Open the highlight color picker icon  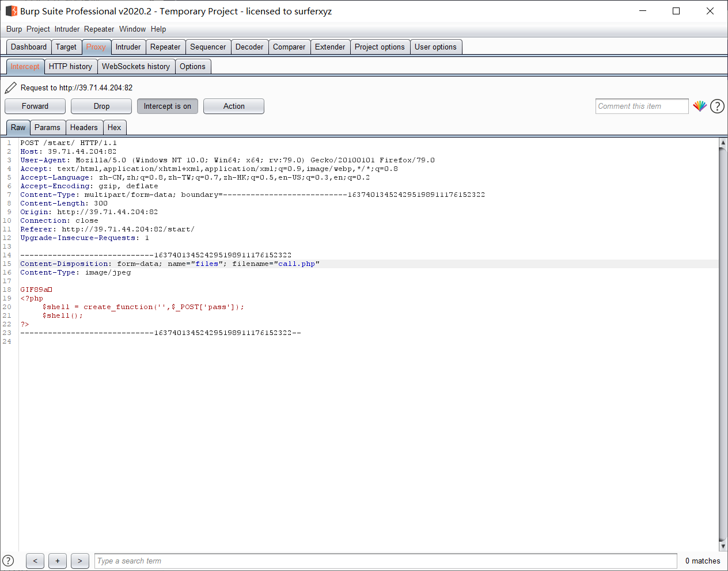tap(700, 106)
